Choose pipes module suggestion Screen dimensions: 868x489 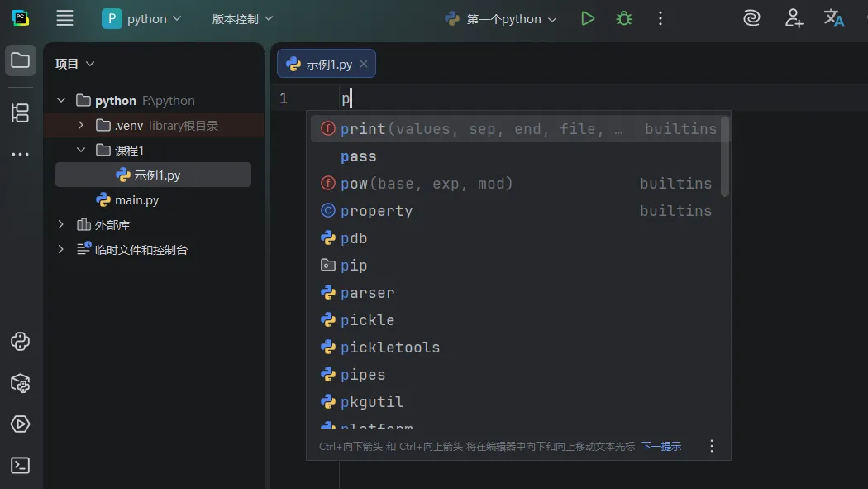[x=516, y=374]
